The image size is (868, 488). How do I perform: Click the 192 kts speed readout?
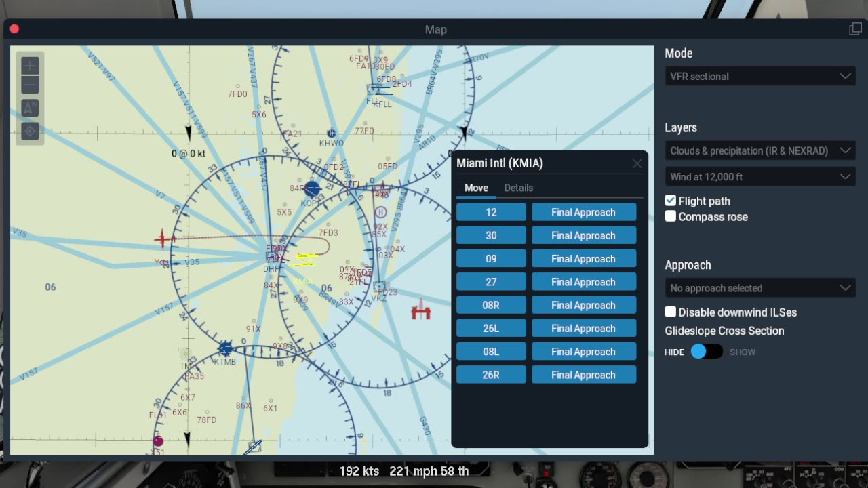tap(359, 471)
